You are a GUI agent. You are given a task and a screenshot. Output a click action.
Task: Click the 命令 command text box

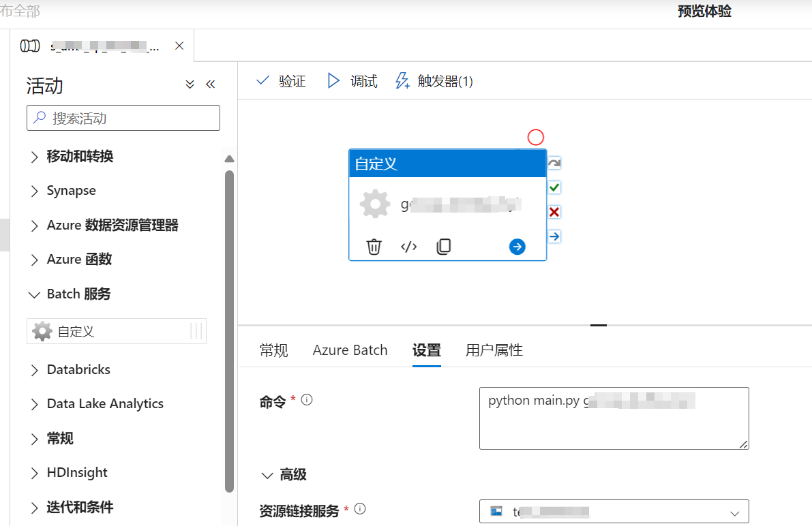[x=614, y=418]
